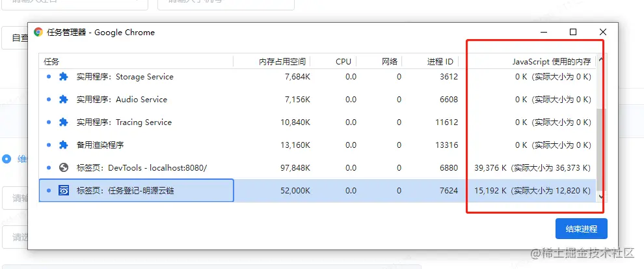644x269 pixels.
Task: Click memory value 10,840K
Action: (294, 122)
